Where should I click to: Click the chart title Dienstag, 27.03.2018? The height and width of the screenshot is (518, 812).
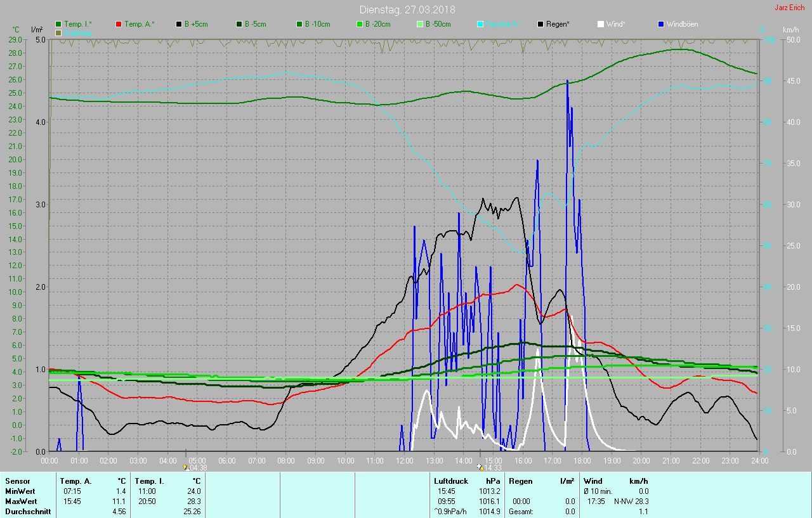pyautogui.click(x=407, y=10)
